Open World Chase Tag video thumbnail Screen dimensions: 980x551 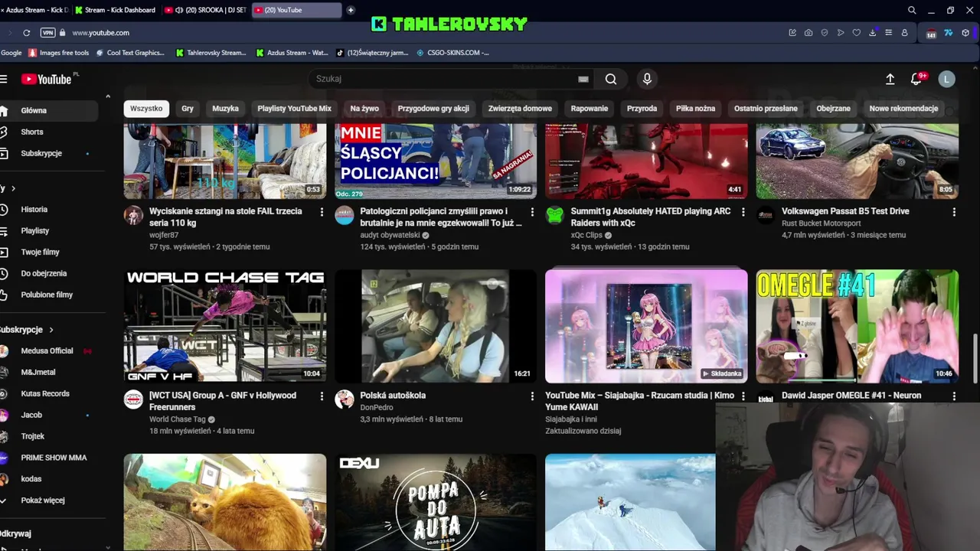[225, 325]
